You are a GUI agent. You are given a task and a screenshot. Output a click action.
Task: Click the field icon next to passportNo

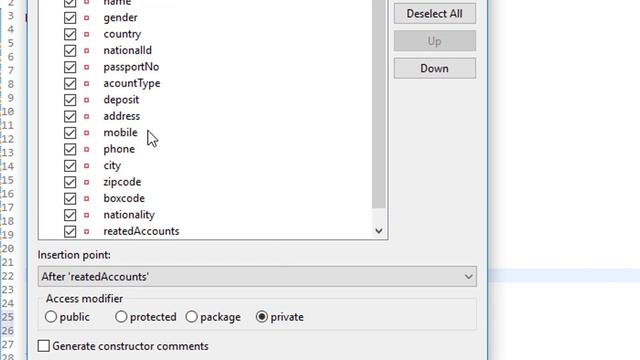(x=87, y=67)
